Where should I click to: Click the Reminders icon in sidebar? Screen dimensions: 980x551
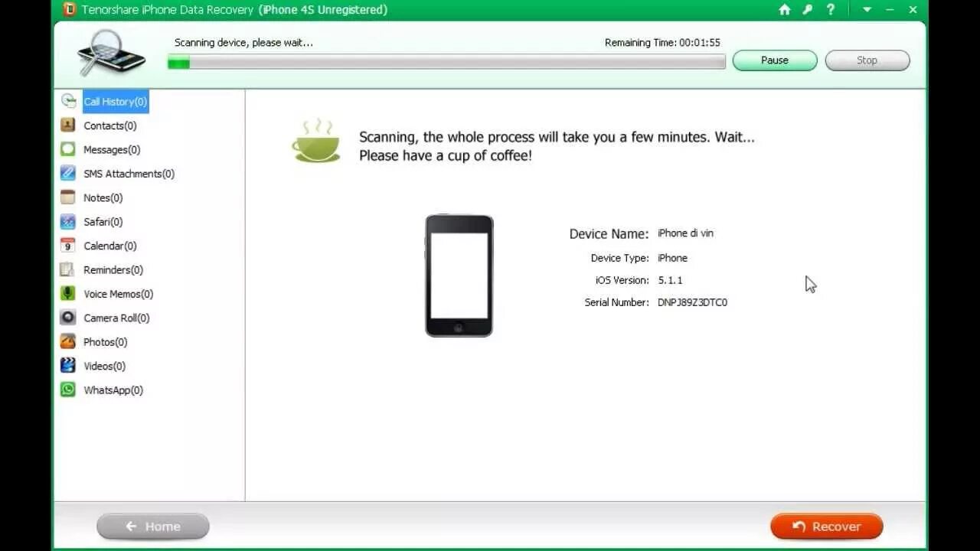click(x=68, y=269)
